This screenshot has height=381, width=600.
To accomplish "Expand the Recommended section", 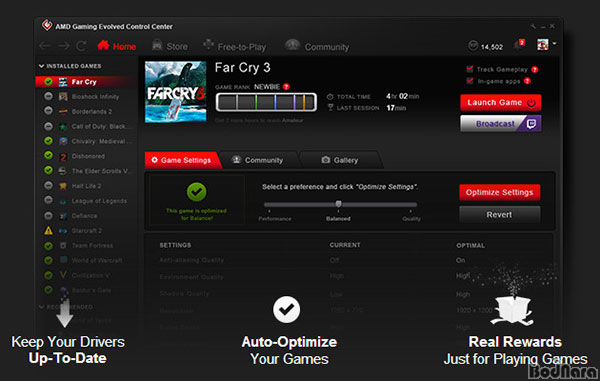I will click(41, 307).
